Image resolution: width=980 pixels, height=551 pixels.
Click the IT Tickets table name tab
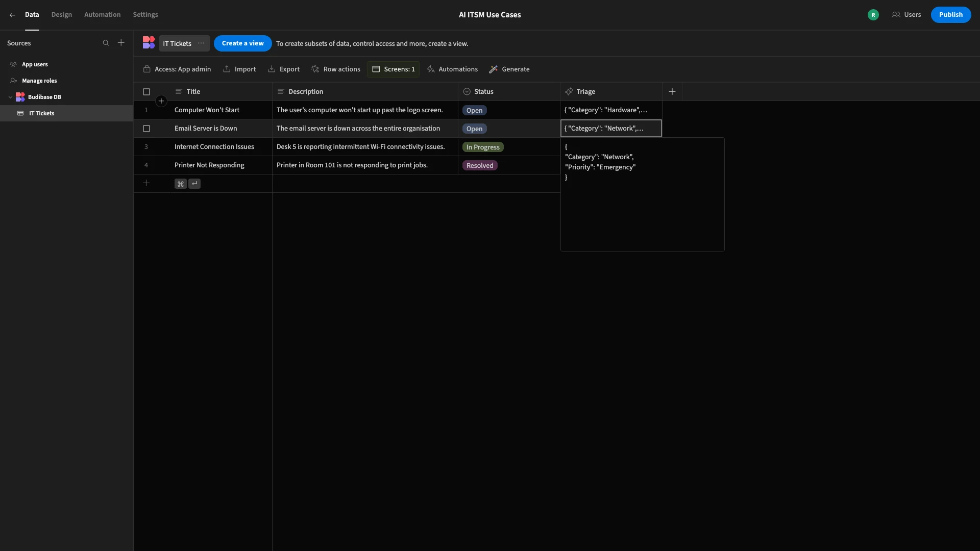pyautogui.click(x=177, y=43)
